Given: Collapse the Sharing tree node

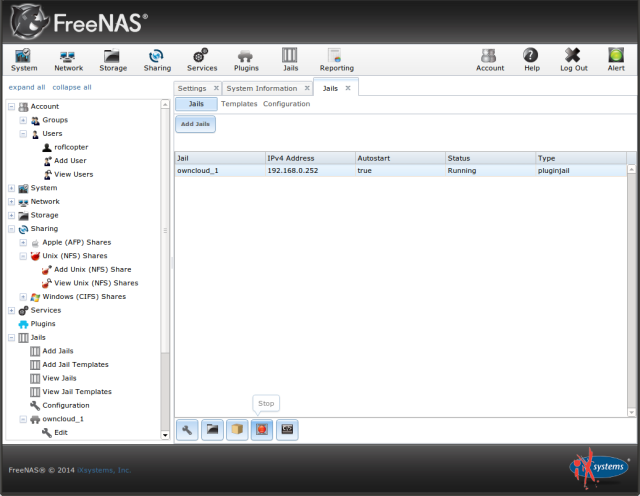Looking at the screenshot, I should (x=11, y=229).
